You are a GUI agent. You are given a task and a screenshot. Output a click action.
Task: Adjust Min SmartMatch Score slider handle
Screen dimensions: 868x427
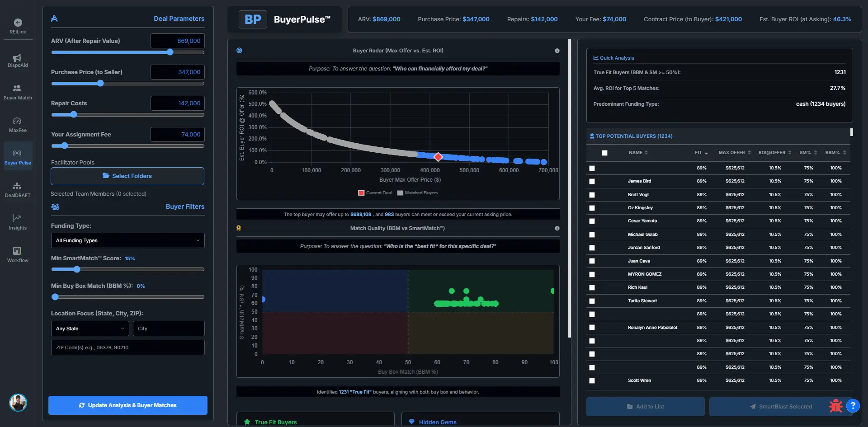(x=77, y=269)
